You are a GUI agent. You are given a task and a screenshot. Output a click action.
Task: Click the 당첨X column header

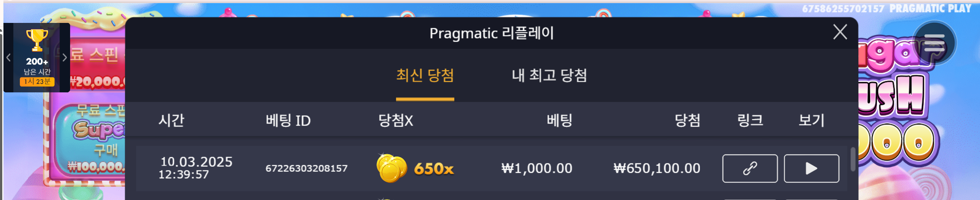(x=395, y=121)
